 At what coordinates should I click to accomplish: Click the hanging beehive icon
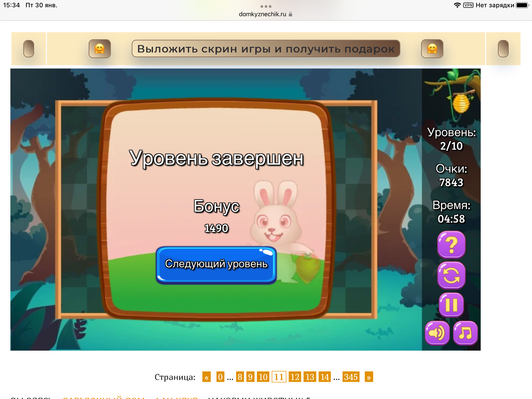coord(461,103)
